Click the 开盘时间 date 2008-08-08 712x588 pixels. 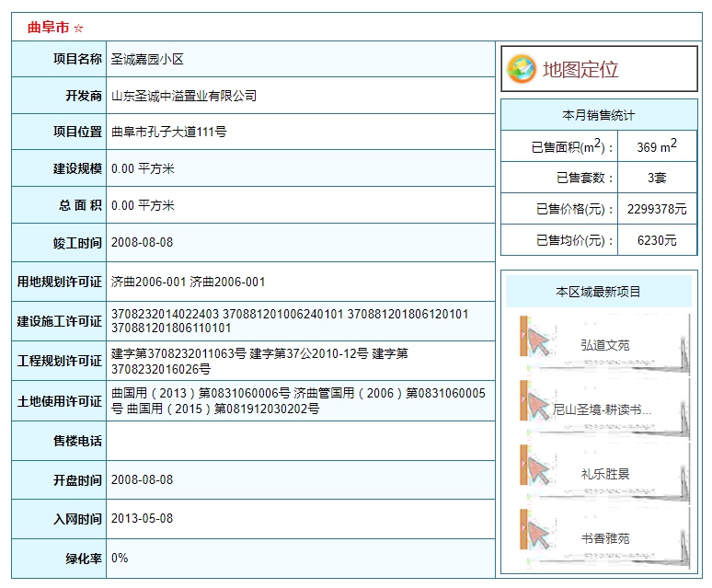(x=143, y=480)
